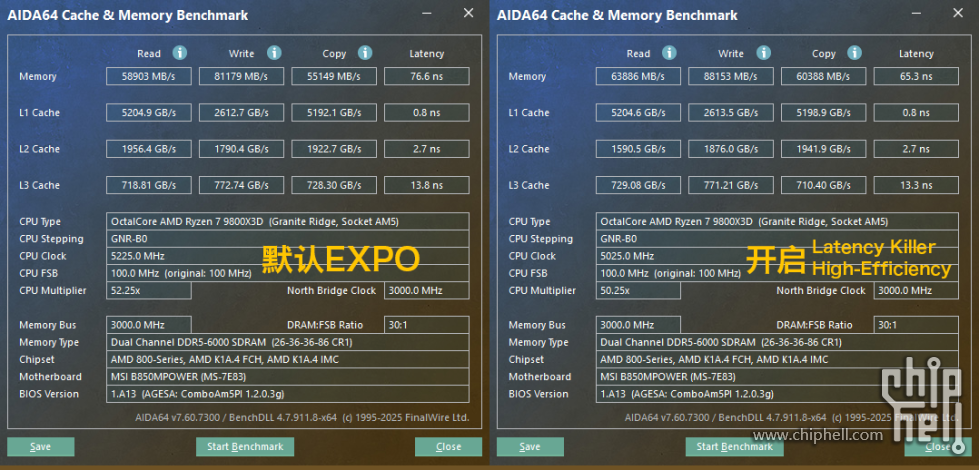Click L3 latency value 13.8 ns
This screenshot has width=979, height=470.
(426, 185)
